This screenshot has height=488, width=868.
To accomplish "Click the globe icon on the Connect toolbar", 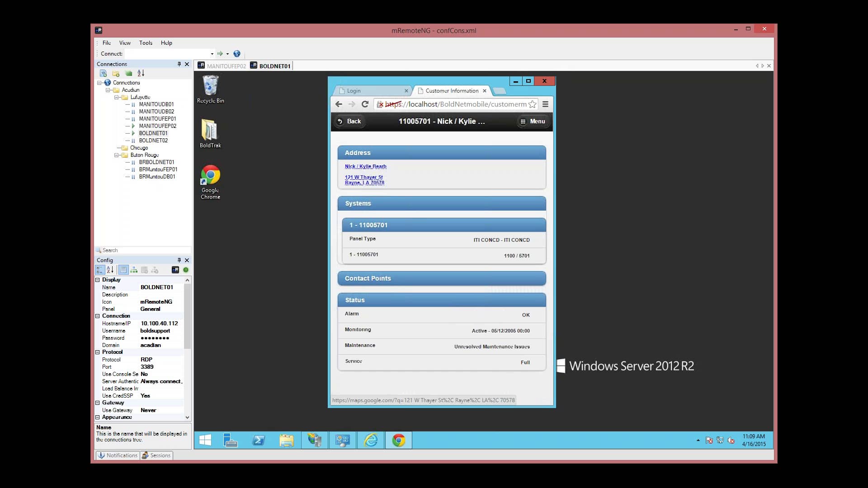I will click(237, 54).
